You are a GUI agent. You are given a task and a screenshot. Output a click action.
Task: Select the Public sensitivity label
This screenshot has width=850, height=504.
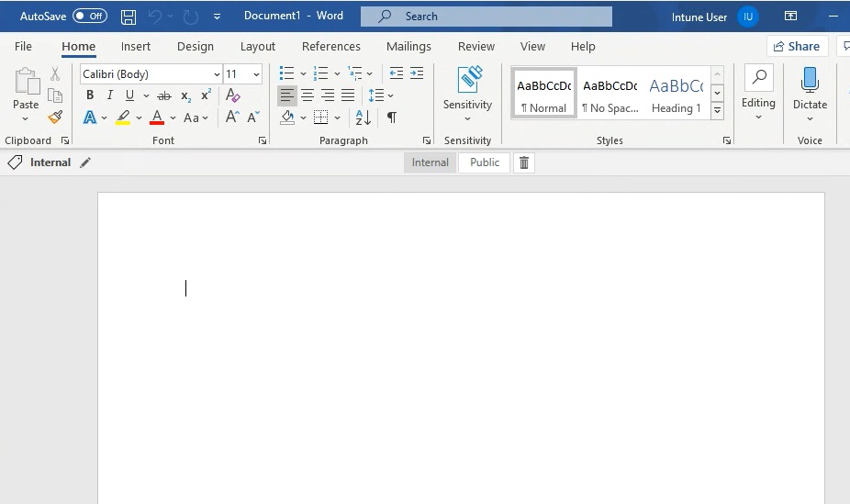coord(485,162)
